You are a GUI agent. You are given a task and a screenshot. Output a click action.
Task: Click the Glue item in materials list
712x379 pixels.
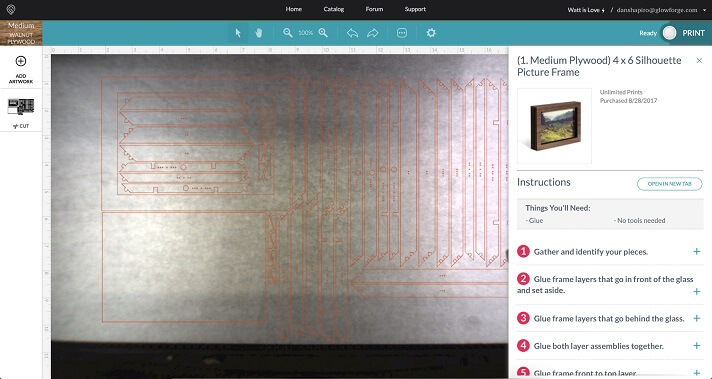(534, 221)
